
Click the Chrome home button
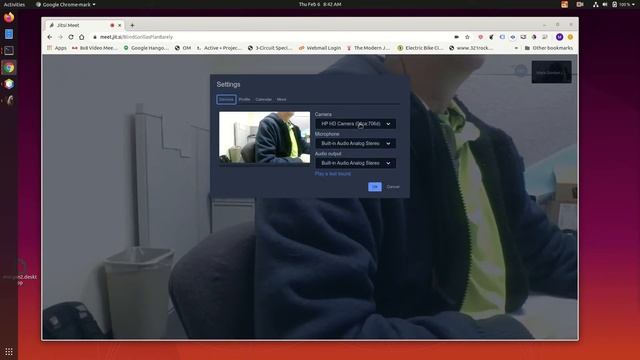82,37
